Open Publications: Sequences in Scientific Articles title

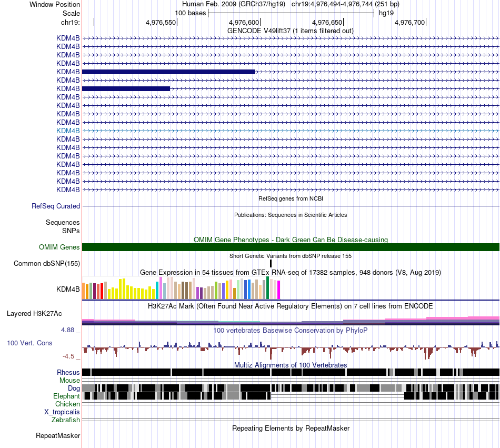[x=291, y=215]
